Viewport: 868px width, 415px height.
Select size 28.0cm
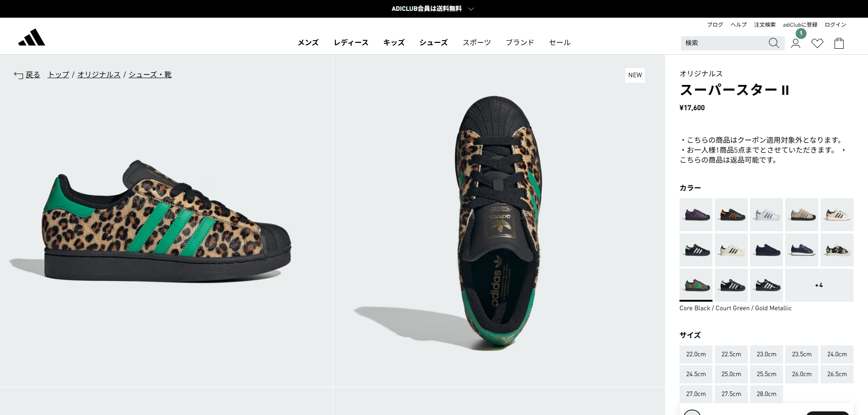pos(766,394)
